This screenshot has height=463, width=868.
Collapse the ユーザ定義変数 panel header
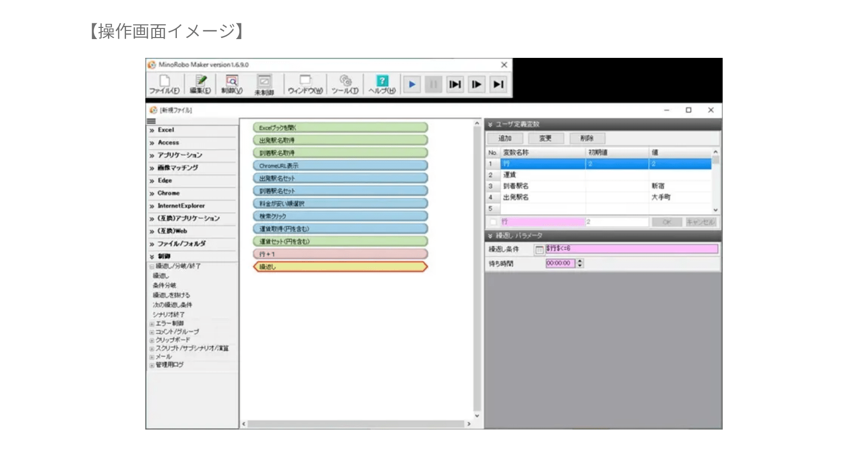490,124
